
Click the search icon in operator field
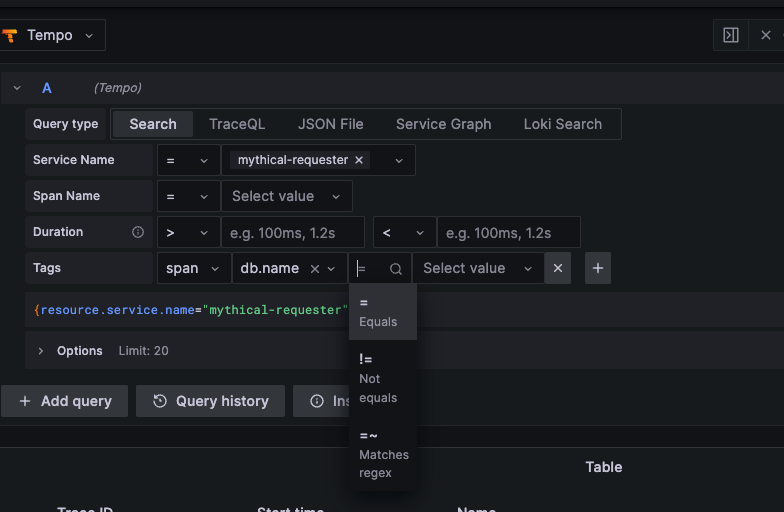(396, 269)
